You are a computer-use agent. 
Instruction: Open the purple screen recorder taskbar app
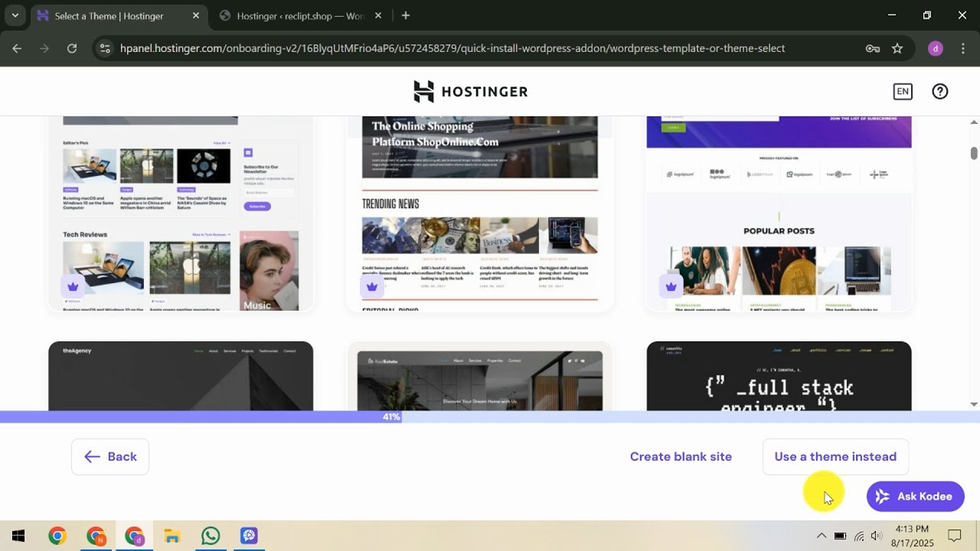click(x=248, y=536)
